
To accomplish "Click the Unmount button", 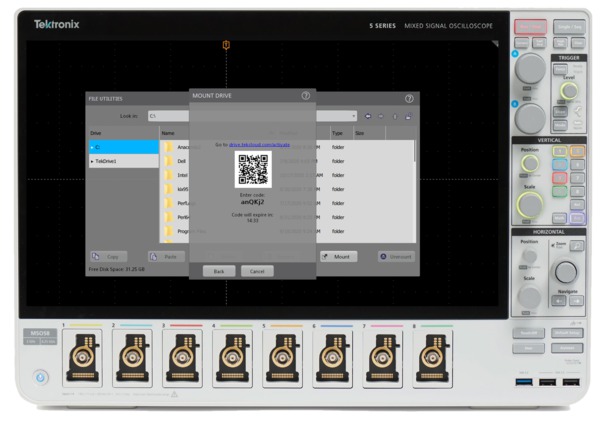I will [396, 257].
